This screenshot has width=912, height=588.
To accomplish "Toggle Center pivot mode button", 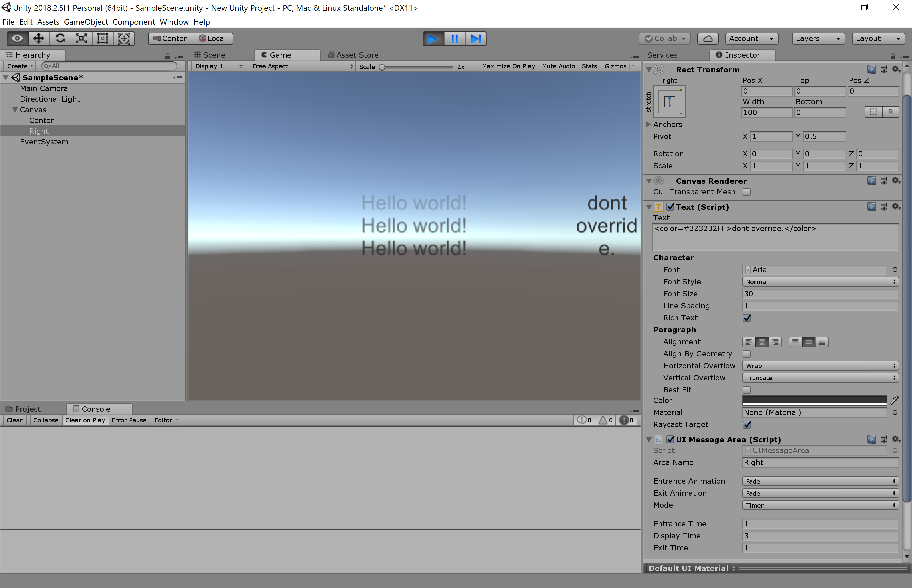I will click(169, 38).
